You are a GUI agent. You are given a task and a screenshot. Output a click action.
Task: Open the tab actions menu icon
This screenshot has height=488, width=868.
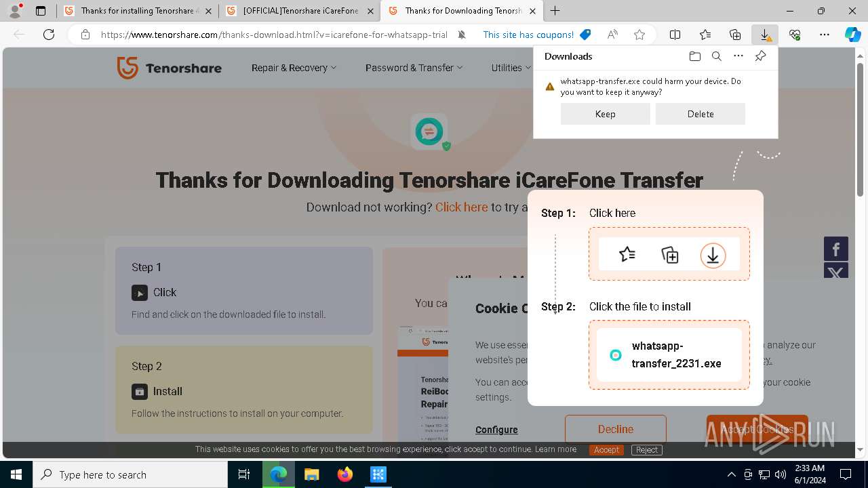pos(41,11)
